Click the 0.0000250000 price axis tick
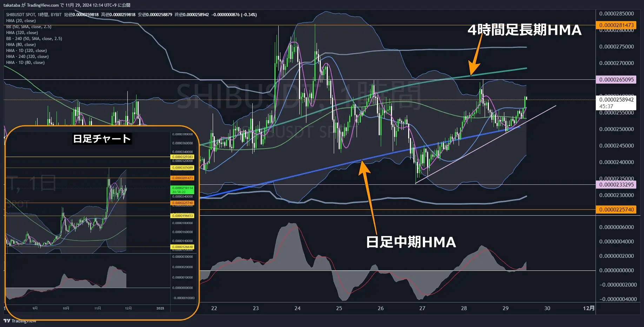The height and width of the screenshot is (327, 644). [x=616, y=129]
